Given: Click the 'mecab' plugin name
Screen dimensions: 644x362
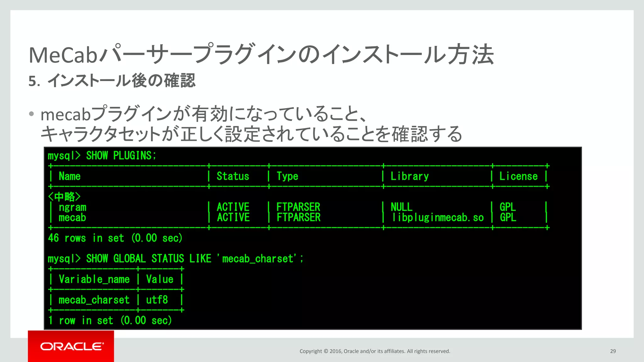Looking at the screenshot, I should [x=72, y=217].
